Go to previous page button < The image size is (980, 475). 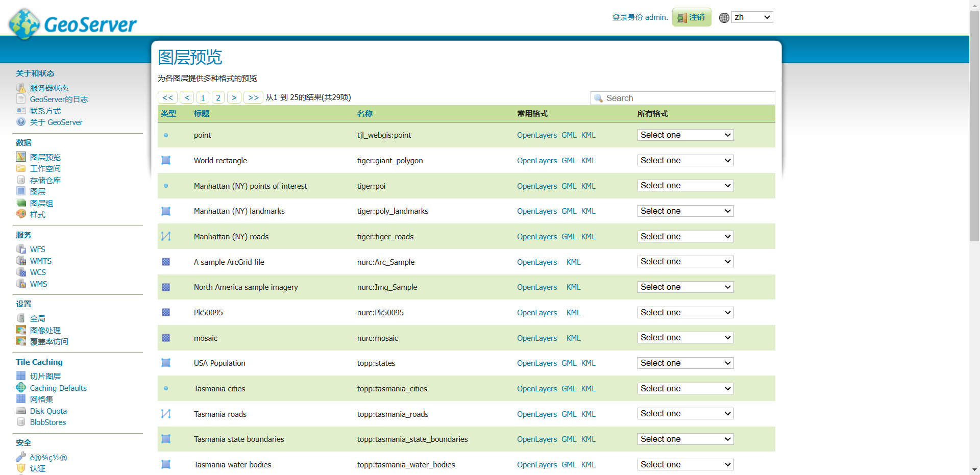pyautogui.click(x=187, y=97)
